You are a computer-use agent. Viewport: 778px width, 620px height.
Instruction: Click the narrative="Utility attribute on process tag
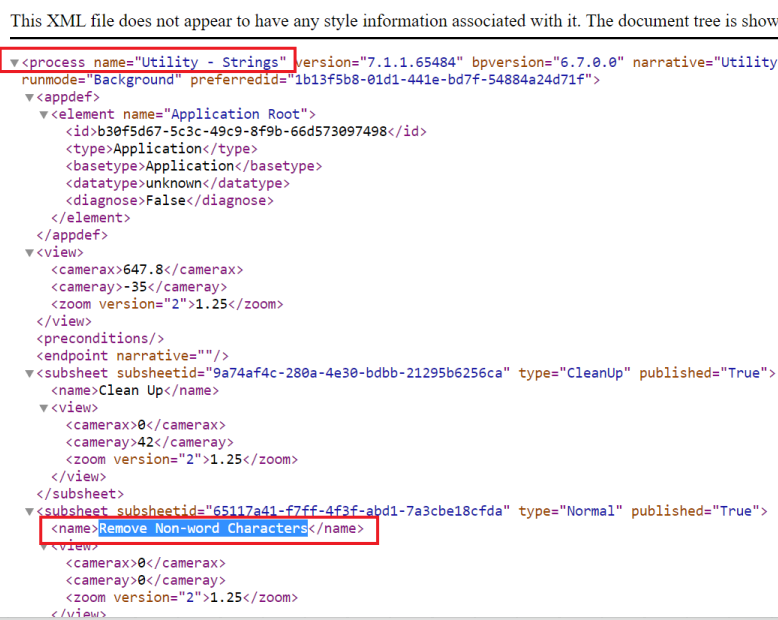click(x=705, y=62)
